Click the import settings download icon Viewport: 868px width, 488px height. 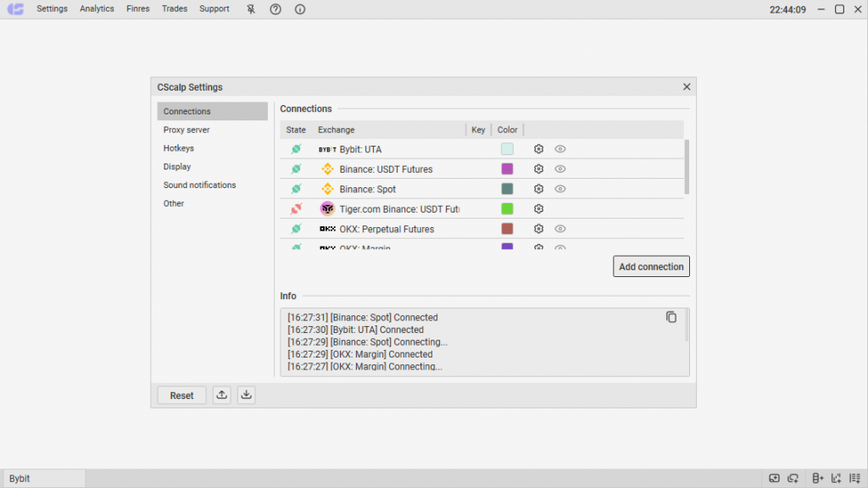246,395
